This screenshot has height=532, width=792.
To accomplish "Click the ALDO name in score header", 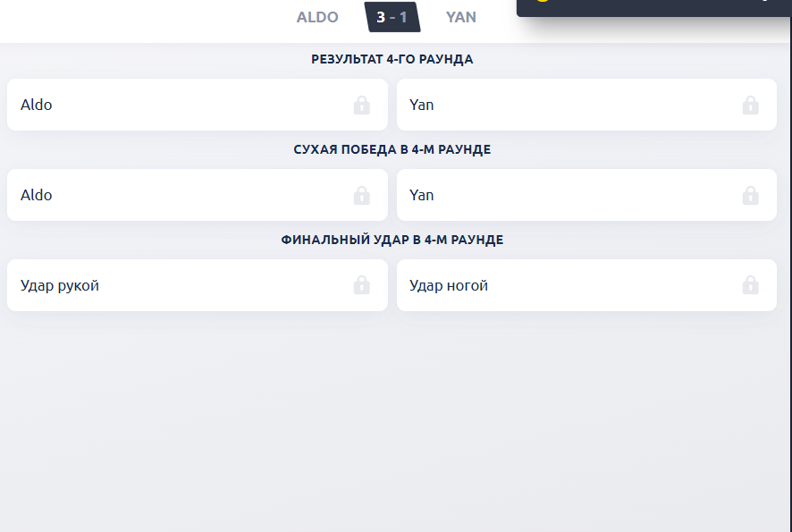I will pyautogui.click(x=317, y=17).
